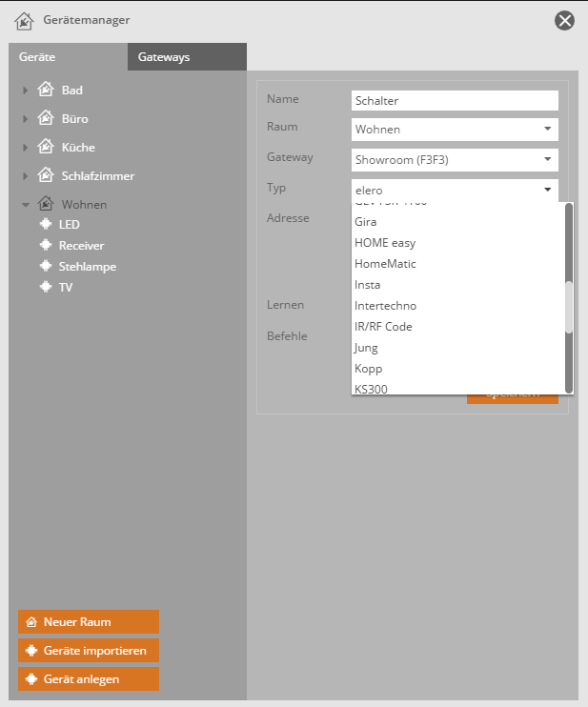Click the TV device icon
Screen dimensions: 588x707
click(x=44, y=287)
